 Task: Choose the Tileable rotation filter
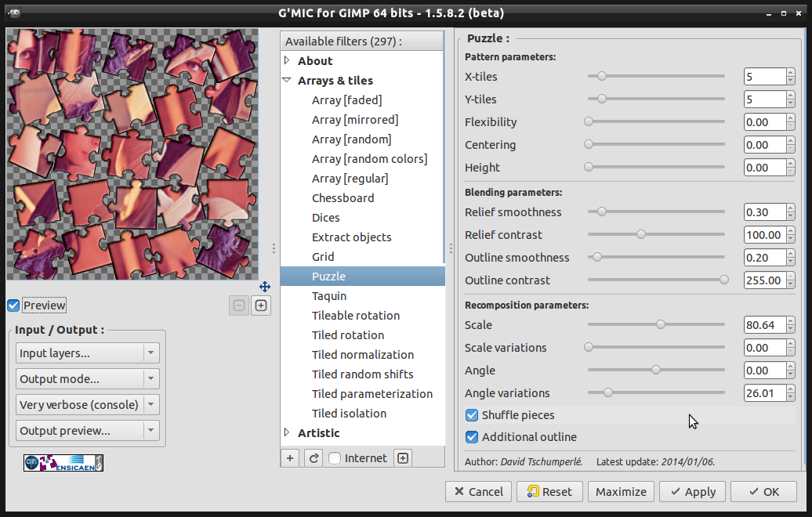[x=356, y=315]
